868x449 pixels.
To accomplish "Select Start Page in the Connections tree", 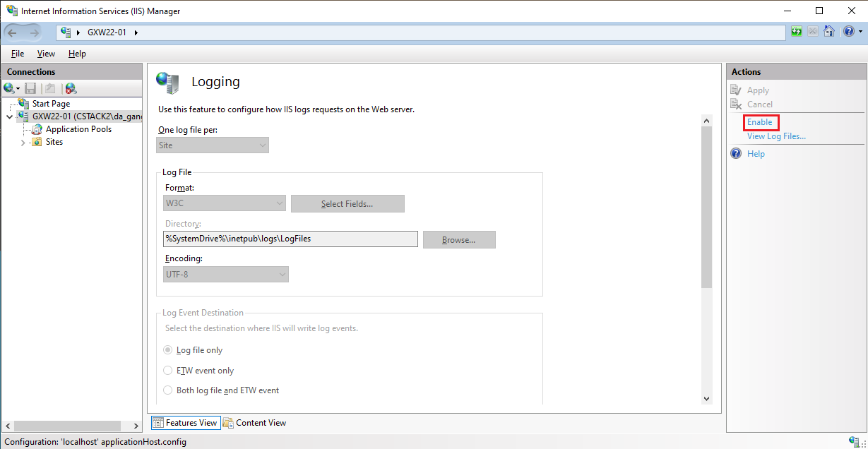I will pyautogui.click(x=52, y=104).
